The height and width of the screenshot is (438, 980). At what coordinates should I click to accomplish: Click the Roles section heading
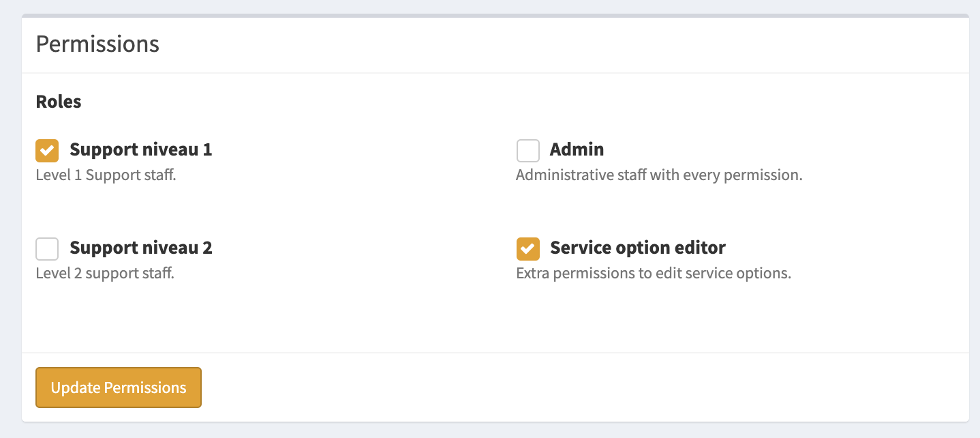pos(59,102)
